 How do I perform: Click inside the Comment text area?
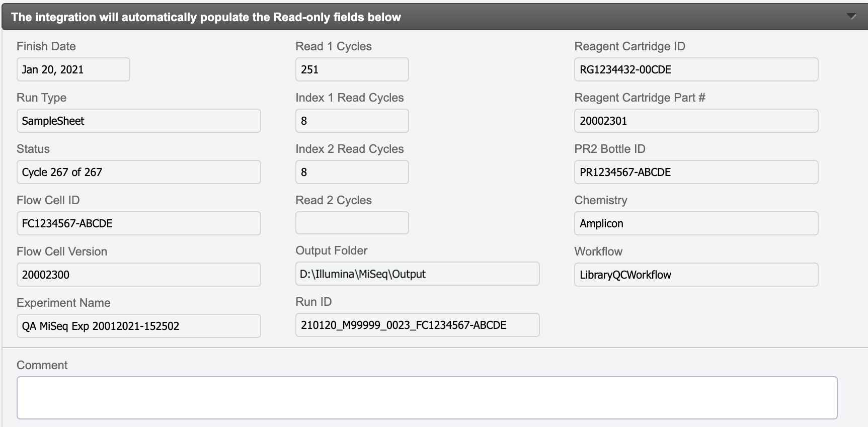(427, 398)
